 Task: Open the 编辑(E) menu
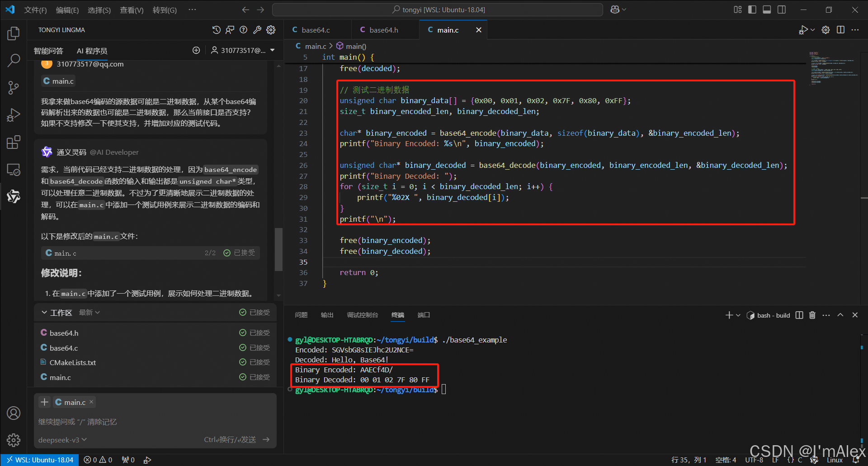(x=67, y=10)
